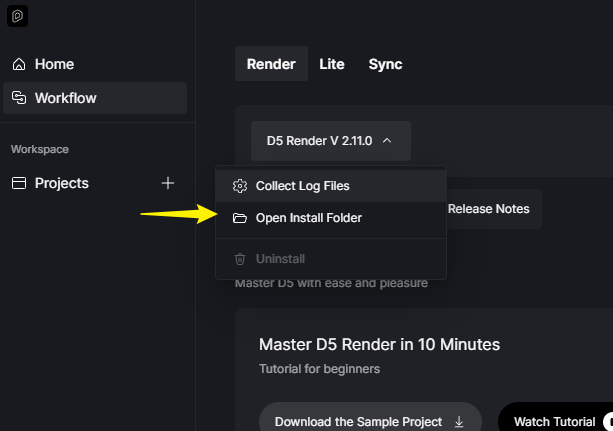613x431 pixels.
Task: Click the open folder icon in menu
Action: click(x=240, y=218)
